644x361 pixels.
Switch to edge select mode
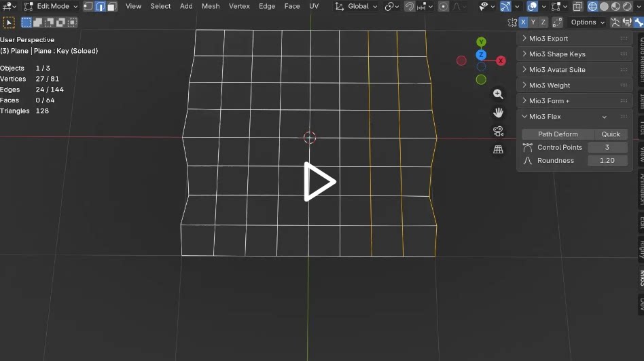point(101,6)
